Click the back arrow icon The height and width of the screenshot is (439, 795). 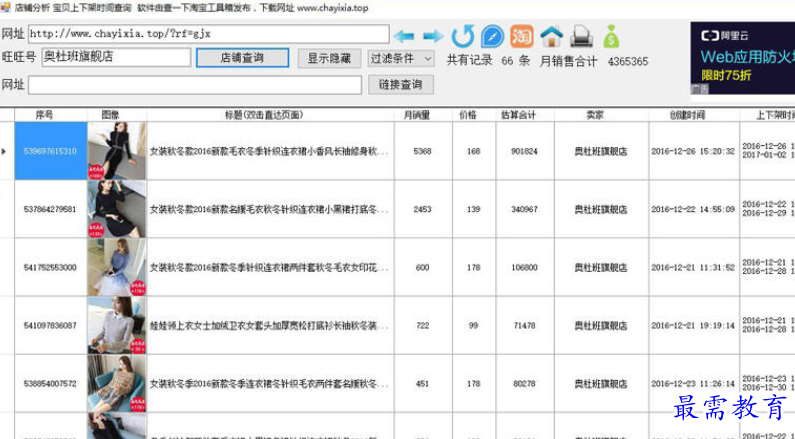pos(404,36)
